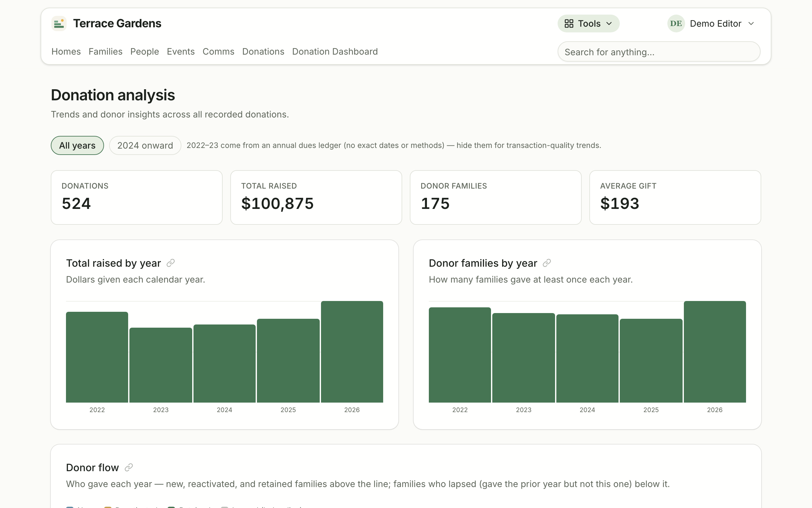Open the Donation Dashboard nav item
812x508 pixels.
pyautogui.click(x=335, y=51)
